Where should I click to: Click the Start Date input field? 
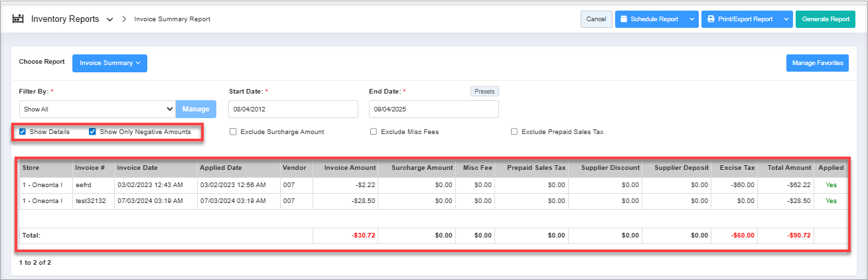tap(293, 109)
